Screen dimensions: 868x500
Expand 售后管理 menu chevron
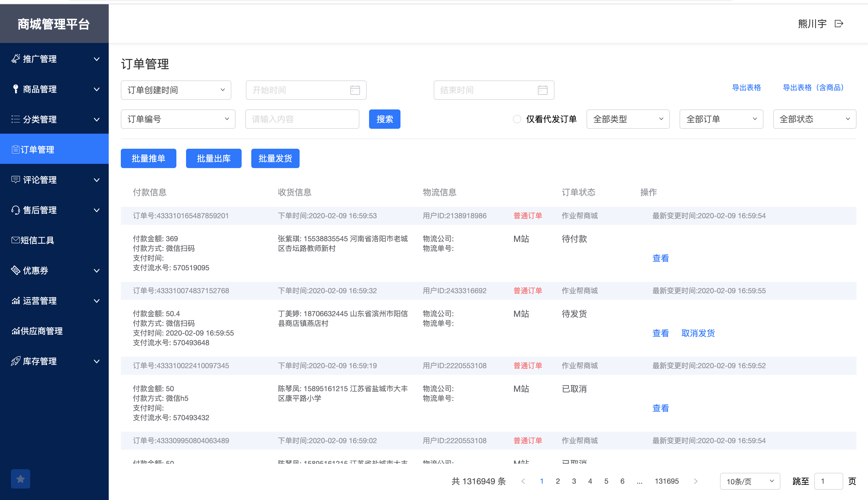pos(97,210)
